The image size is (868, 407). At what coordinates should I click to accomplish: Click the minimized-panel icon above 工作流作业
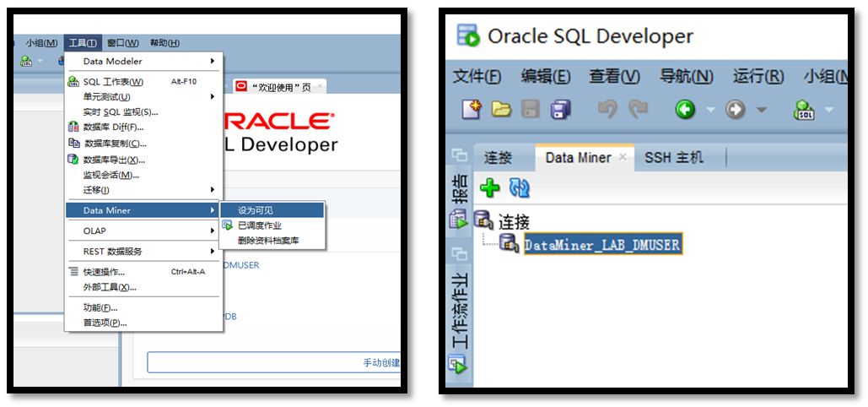click(x=459, y=254)
